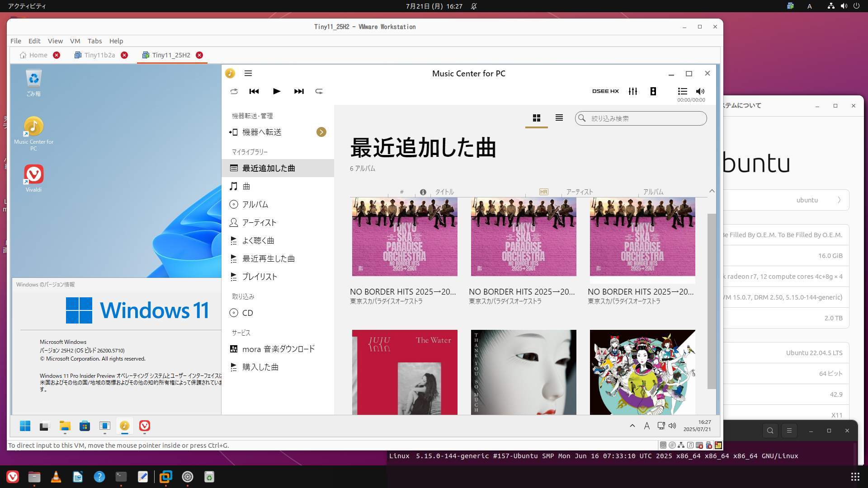Open the VMware Tabs menu
This screenshot has width=868, height=488.
click(94, 41)
